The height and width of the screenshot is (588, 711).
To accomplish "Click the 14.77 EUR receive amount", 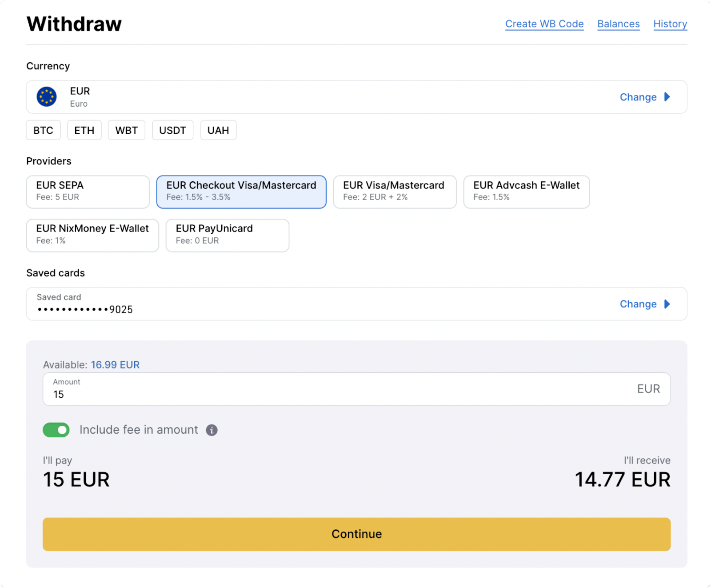I will point(623,480).
